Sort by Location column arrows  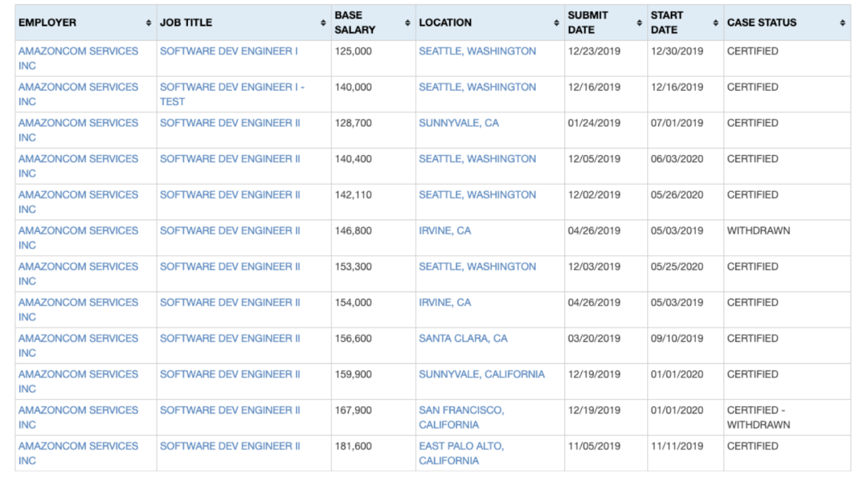point(556,22)
